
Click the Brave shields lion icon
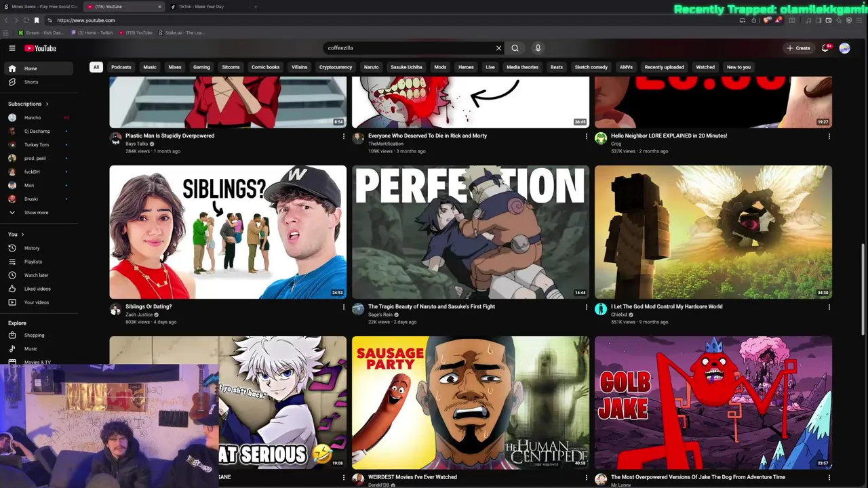767,20
